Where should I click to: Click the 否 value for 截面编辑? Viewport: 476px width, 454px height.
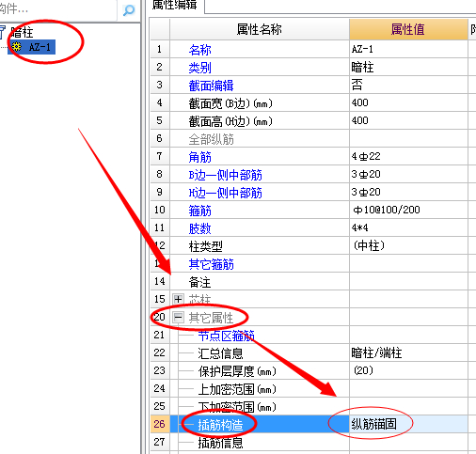click(x=408, y=85)
